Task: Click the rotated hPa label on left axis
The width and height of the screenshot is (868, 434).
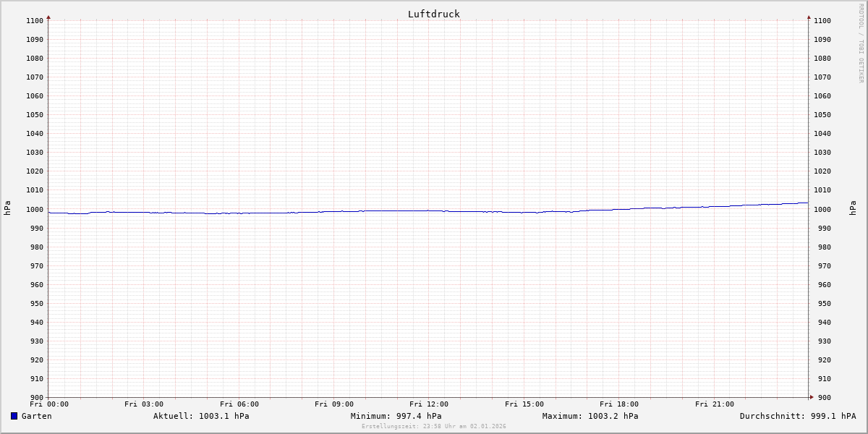Action: coord(7,208)
